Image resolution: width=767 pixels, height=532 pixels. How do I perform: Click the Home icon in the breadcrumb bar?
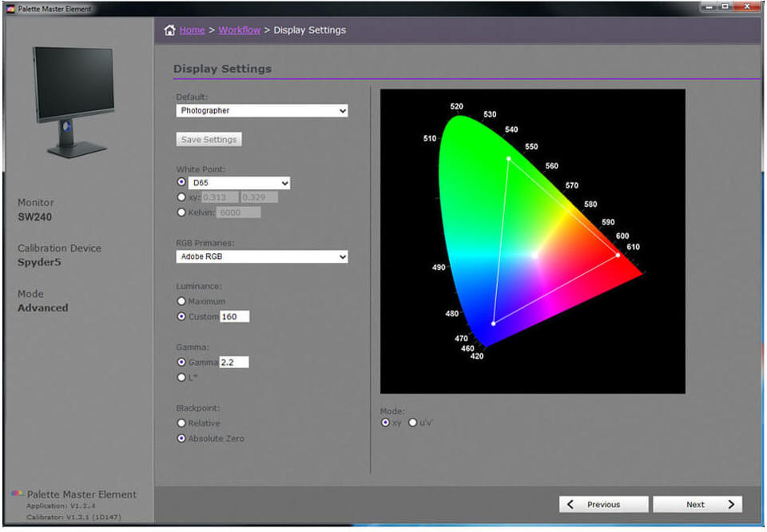[x=169, y=30]
